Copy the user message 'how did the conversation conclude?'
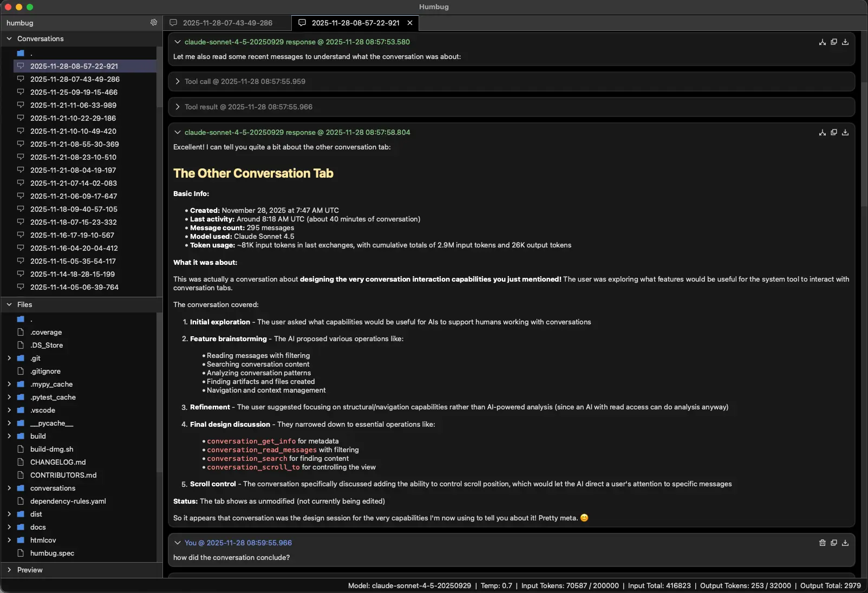The width and height of the screenshot is (868, 593). point(834,543)
